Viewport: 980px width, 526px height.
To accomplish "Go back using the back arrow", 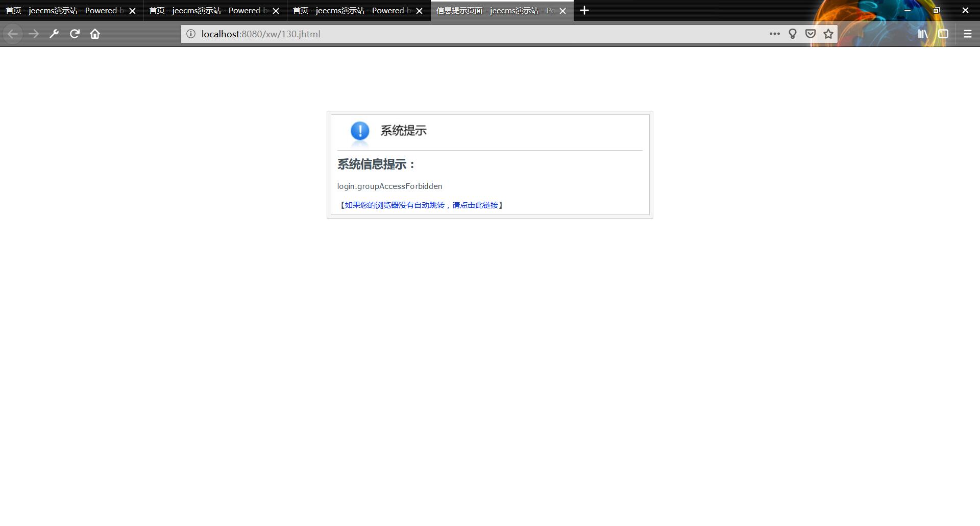I will click(13, 34).
